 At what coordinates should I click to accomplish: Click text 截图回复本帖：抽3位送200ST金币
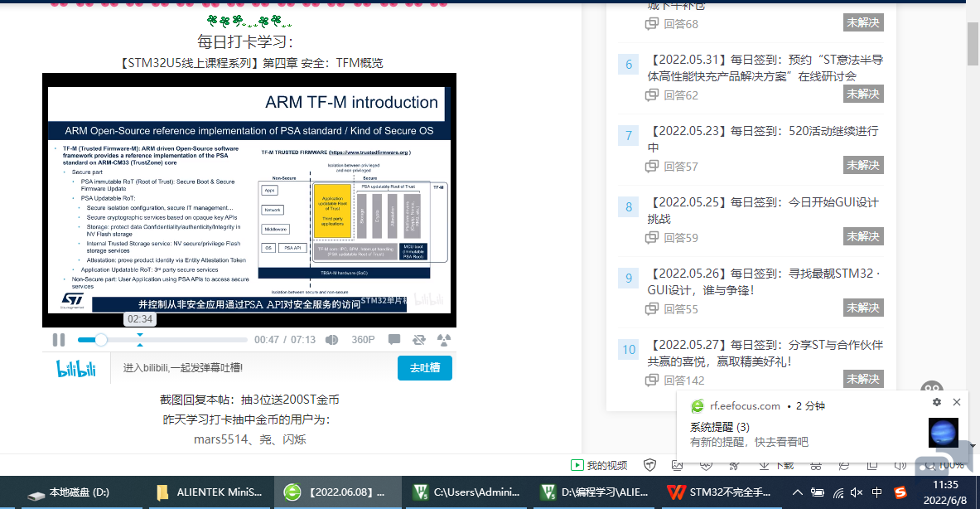[x=249, y=400]
